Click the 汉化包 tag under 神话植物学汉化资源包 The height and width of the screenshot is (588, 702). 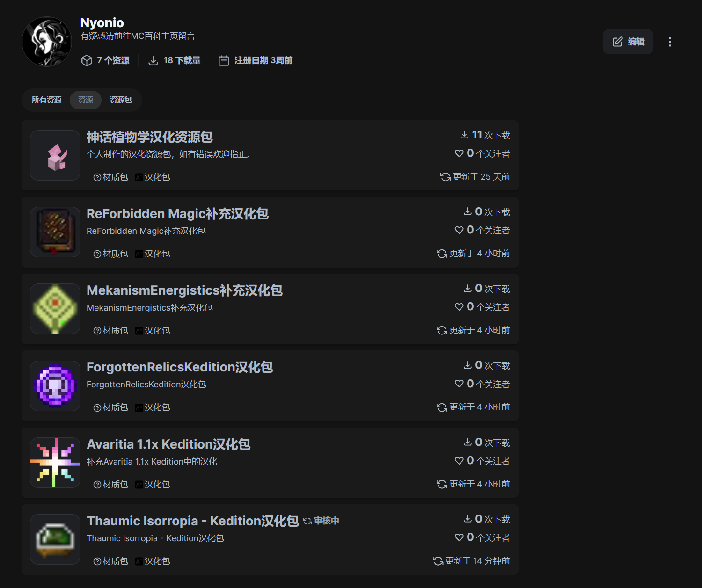click(153, 177)
